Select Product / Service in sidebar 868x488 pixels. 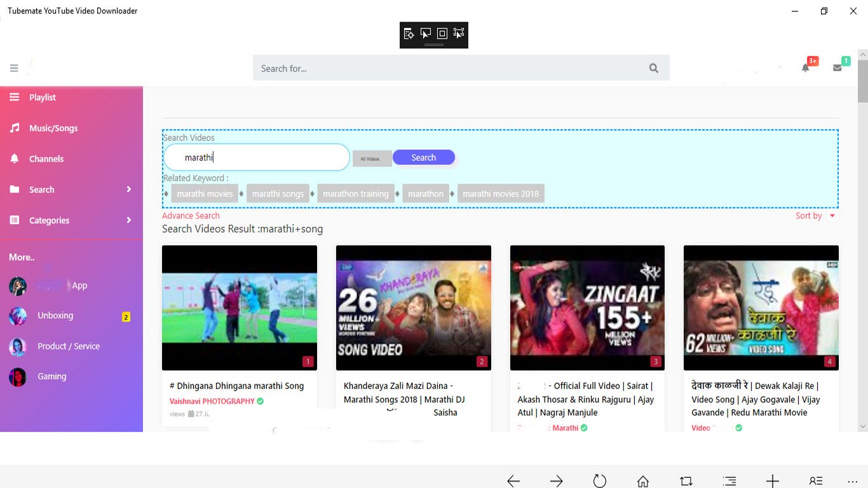[69, 346]
